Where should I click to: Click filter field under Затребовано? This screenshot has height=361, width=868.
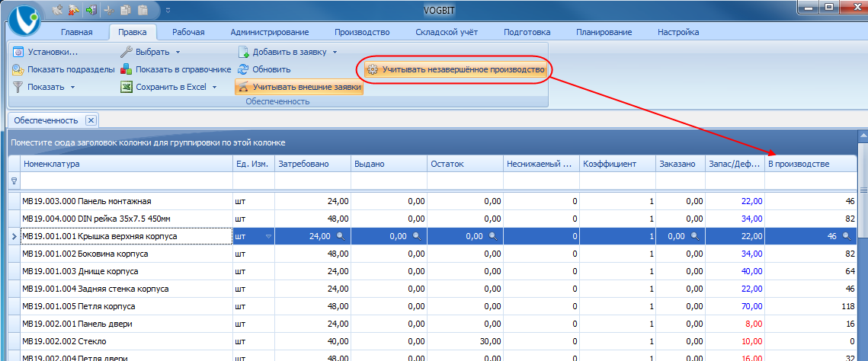(312, 180)
